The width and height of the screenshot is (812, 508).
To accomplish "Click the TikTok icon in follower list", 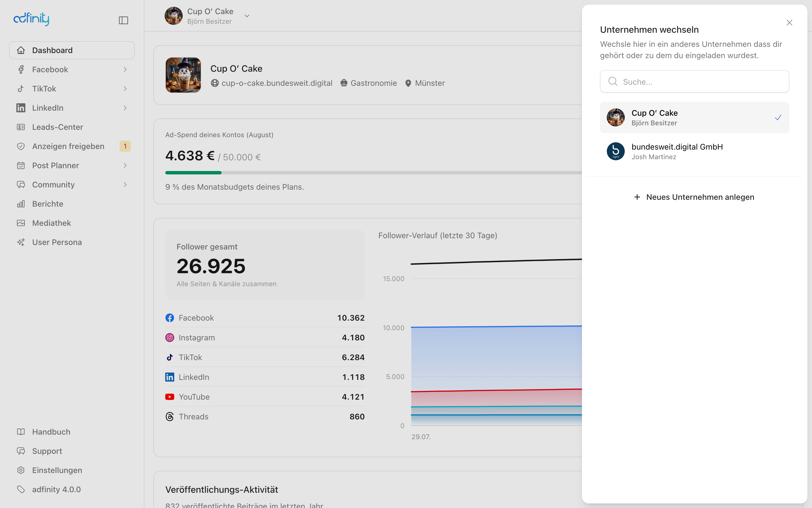I will click(x=170, y=358).
